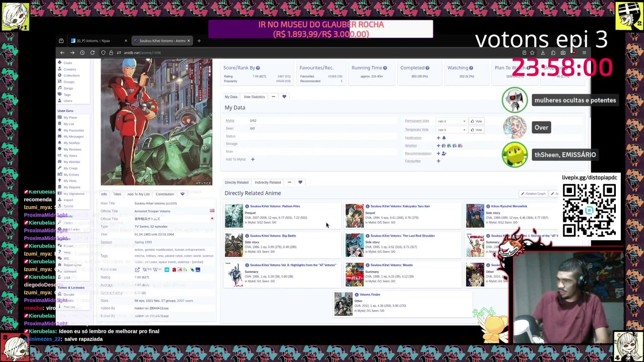Click the Soukou Kihei Votoms poster image

(x=156, y=122)
